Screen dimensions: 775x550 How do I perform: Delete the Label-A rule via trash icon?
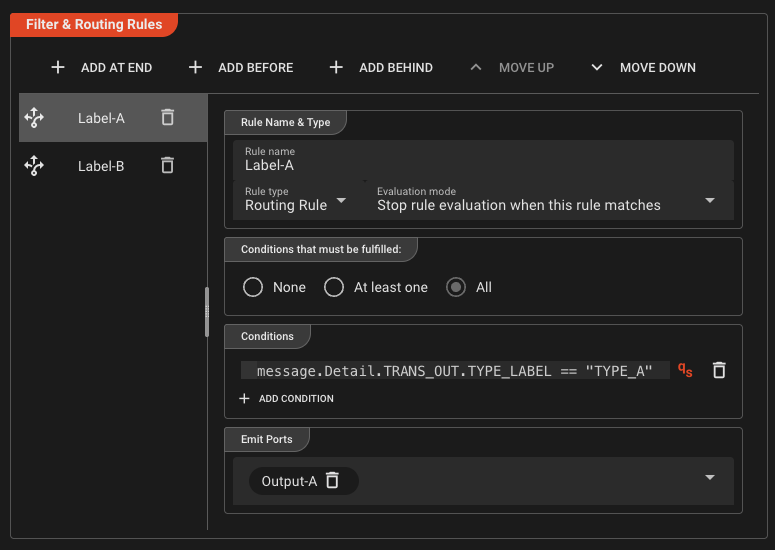(167, 118)
